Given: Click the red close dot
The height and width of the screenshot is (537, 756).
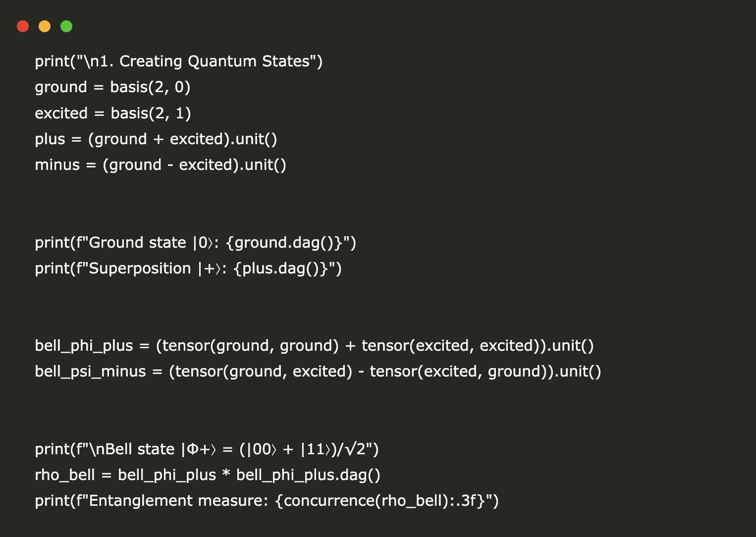Looking at the screenshot, I should 23,26.
